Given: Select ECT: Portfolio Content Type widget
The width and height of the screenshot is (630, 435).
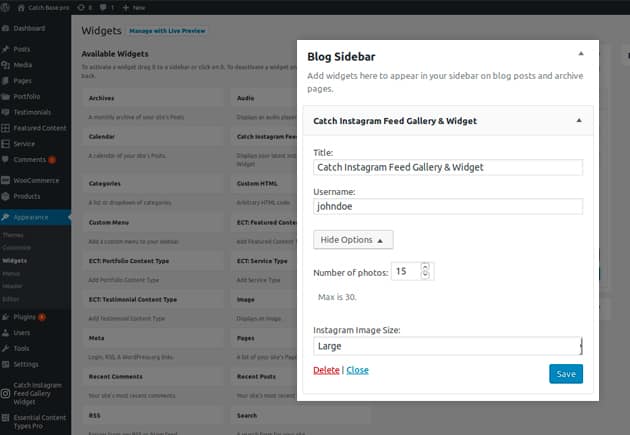Looking at the screenshot, I should [153, 261].
